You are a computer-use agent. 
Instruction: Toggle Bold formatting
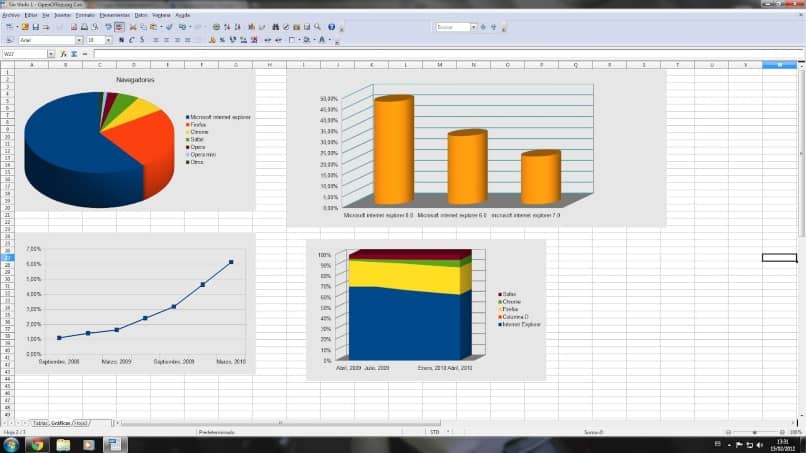coord(121,40)
